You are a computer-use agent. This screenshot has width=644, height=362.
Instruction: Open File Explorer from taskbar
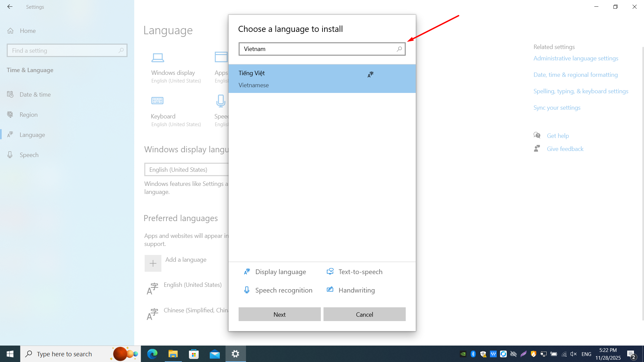pos(173,354)
